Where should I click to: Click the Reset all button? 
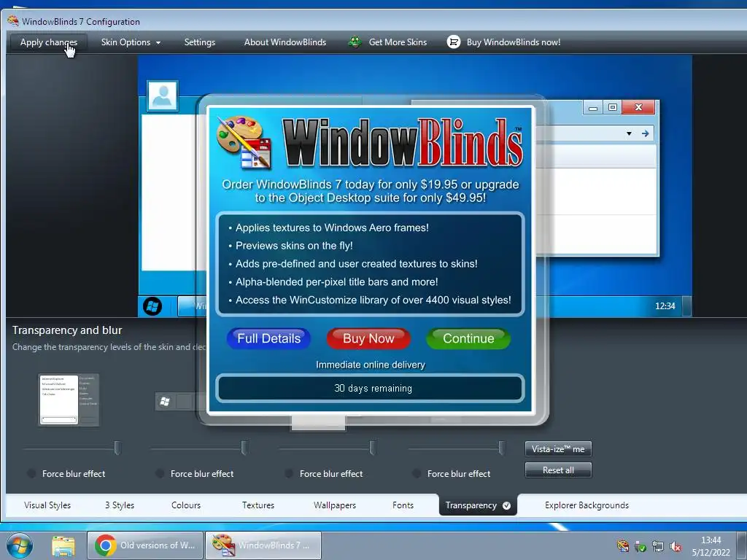click(x=558, y=470)
